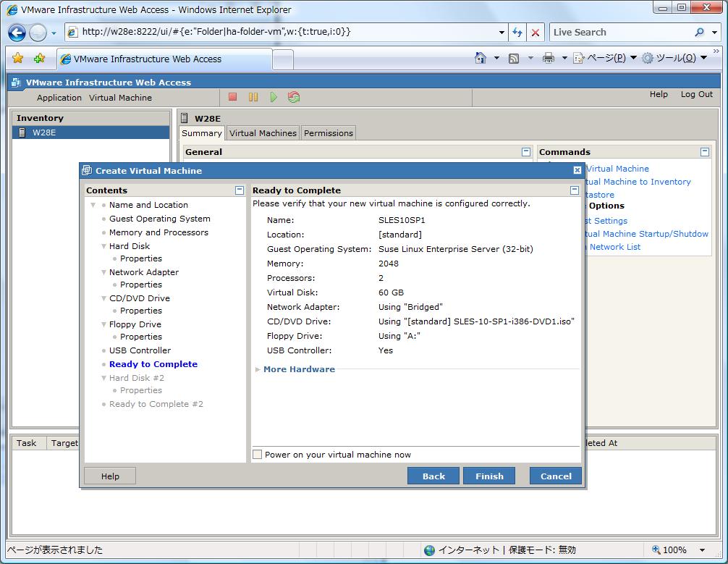Click the Help button in the dialog
This screenshot has height=564, width=728.
[110, 476]
